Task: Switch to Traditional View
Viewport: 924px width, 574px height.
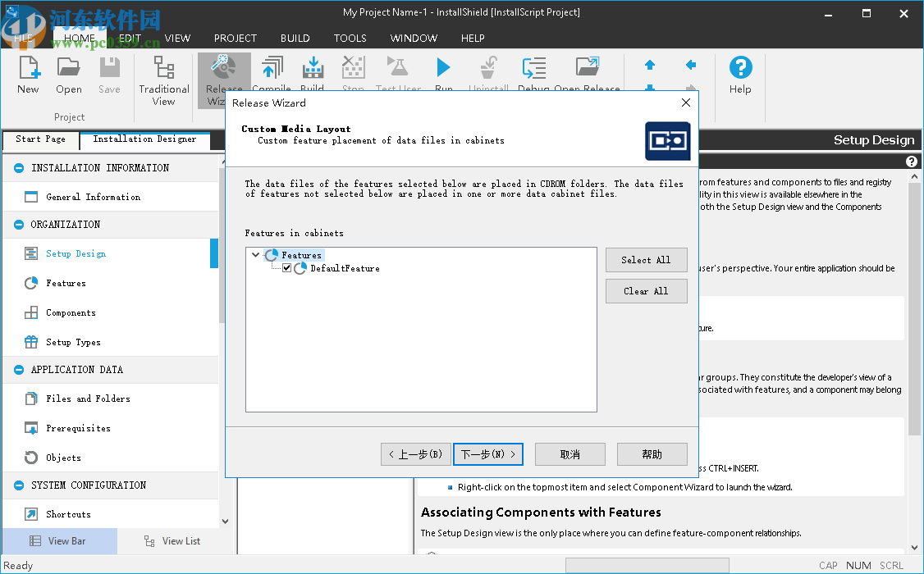Action: [163, 78]
